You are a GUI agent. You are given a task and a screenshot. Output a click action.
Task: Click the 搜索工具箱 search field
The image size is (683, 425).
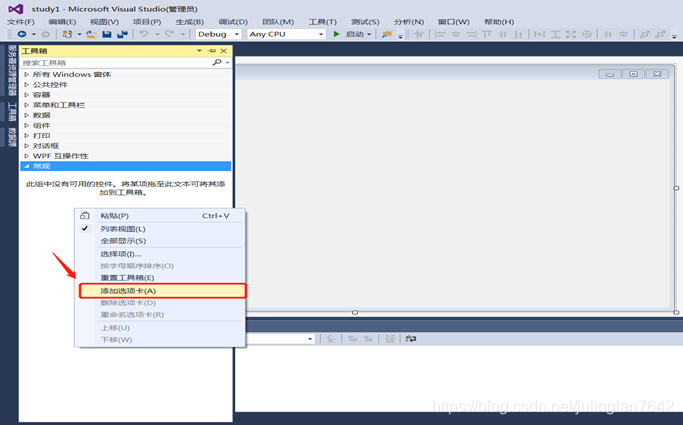(x=116, y=63)
